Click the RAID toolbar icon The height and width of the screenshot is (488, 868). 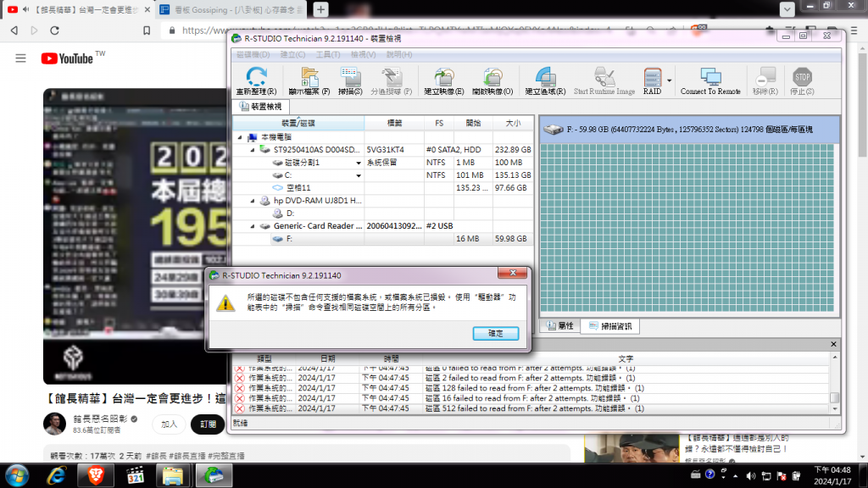tap(652, 80)
